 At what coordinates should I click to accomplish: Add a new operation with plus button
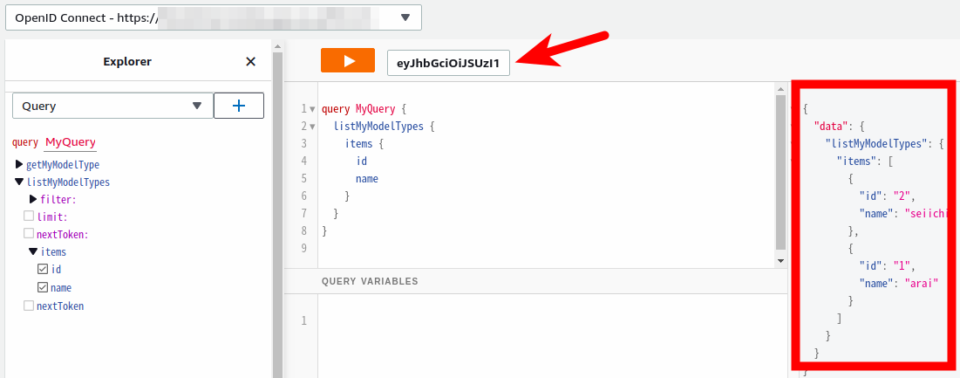tap(239, 106)
